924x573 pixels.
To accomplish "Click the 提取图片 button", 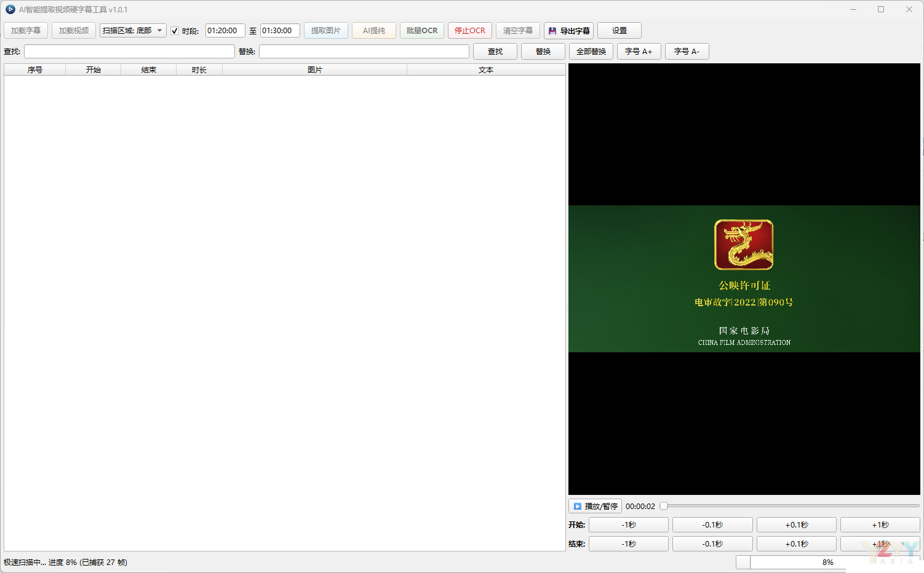I will 326,31.
